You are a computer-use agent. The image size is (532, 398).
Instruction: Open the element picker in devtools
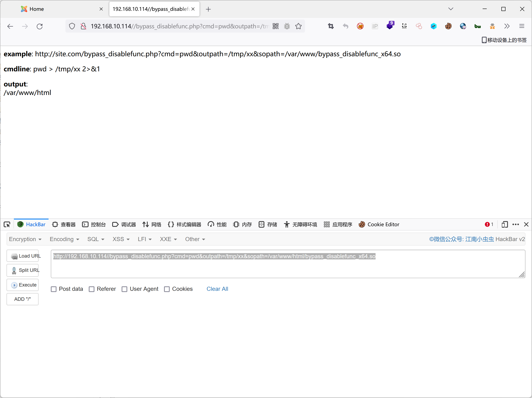pyautogui.click(x=7, y=225)
